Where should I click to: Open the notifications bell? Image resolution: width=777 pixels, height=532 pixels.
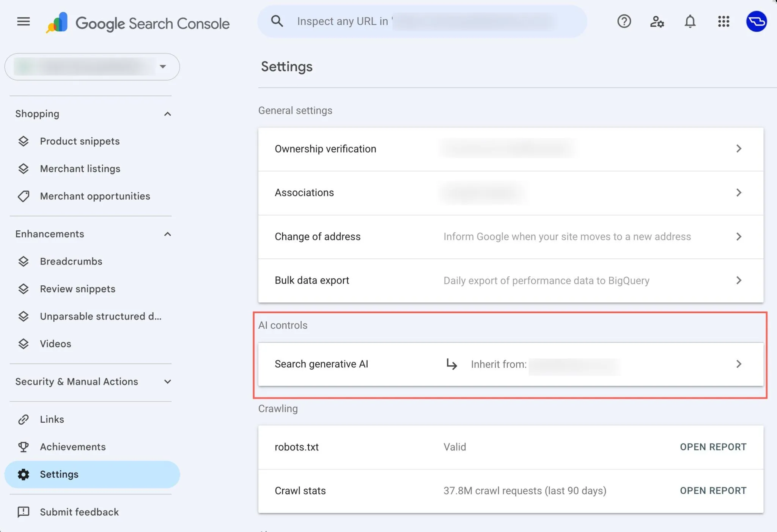(690, 21)
